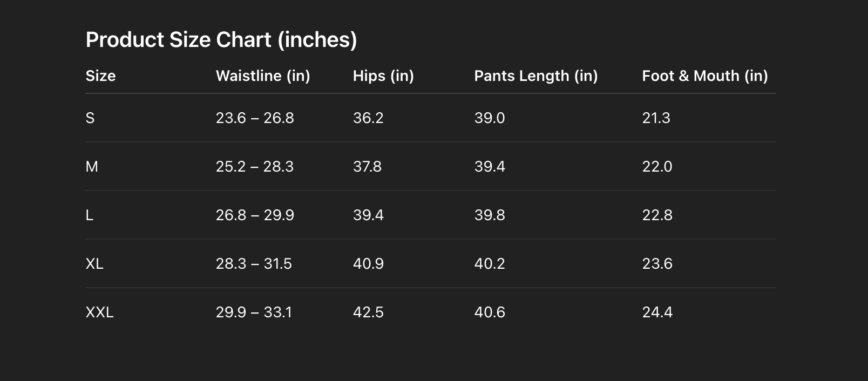The height and width of the screenshot is (381, 868).
Task: Select the M size row label
Action: [x=92, y=167]
